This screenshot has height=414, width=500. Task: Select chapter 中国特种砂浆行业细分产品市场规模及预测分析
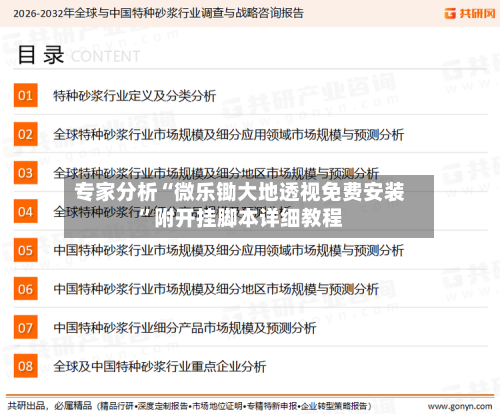(185, 328)
